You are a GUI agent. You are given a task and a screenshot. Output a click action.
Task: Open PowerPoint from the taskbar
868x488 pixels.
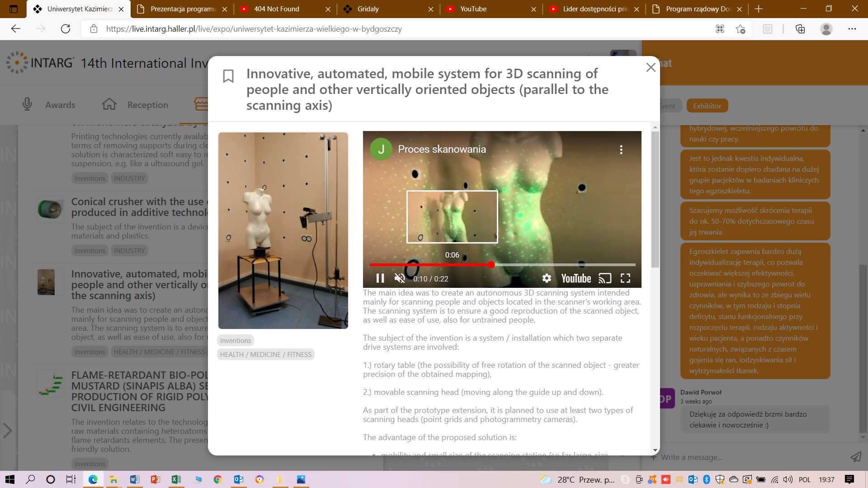(155, 479)
